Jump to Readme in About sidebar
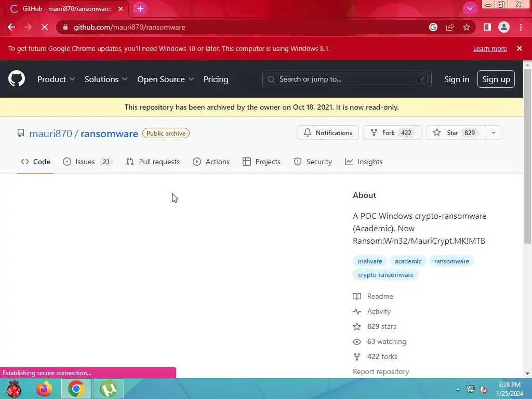The image size is (532, 399). (x=373, y=296)
